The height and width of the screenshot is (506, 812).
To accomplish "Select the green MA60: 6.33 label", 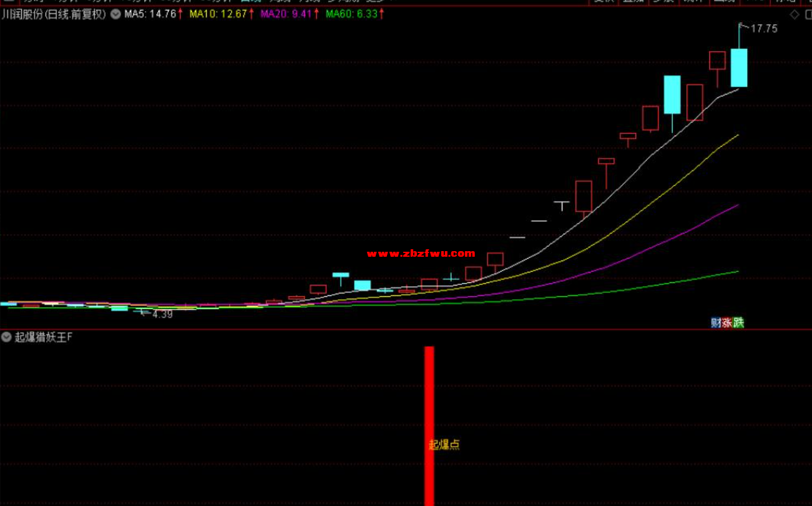I will 351,14.
